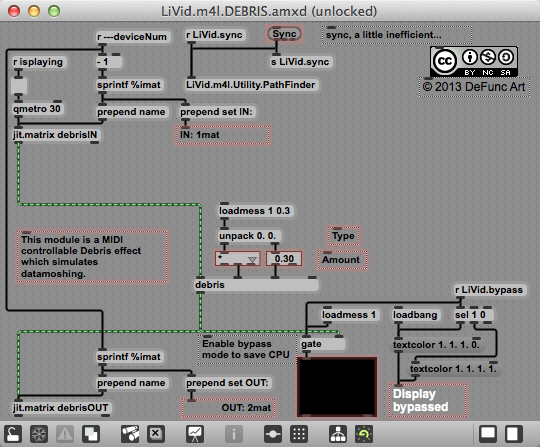540x447 pixels.
Task: Toggle the snowflake freeze icon
Action: pos(39,434)
